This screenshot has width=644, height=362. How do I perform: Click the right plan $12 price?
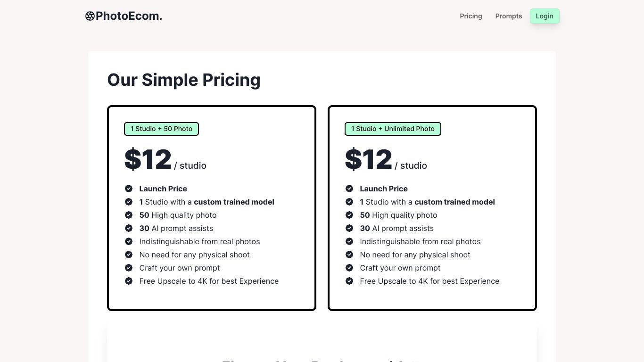[368, 159]
